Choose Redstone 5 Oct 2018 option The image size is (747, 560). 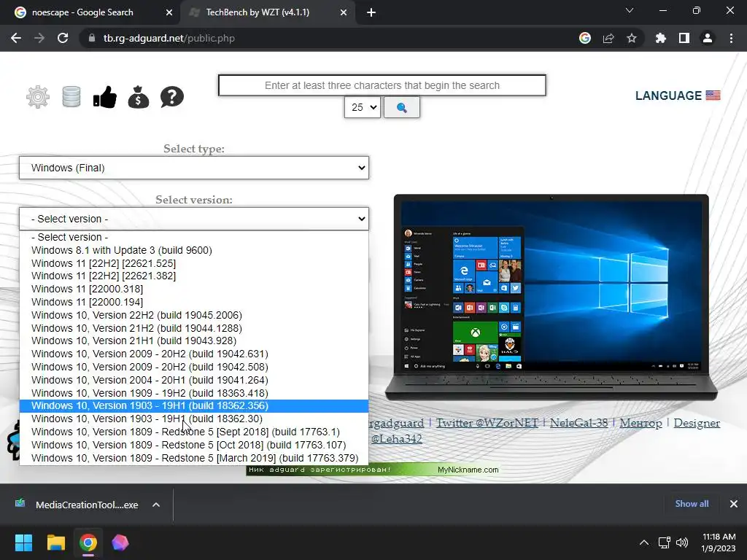click(x=194, y=445)
